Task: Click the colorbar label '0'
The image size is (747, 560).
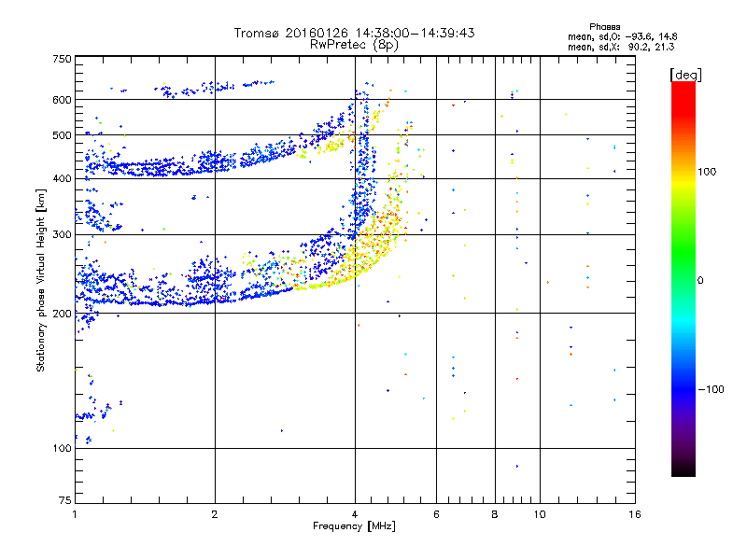Action: pyautogui.click(x=700, y=281)
